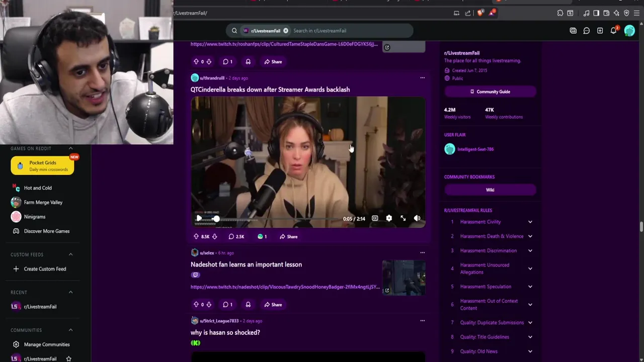Open the browser hamburger menu
Screen dimensions: 644x362
pos(636,13)
